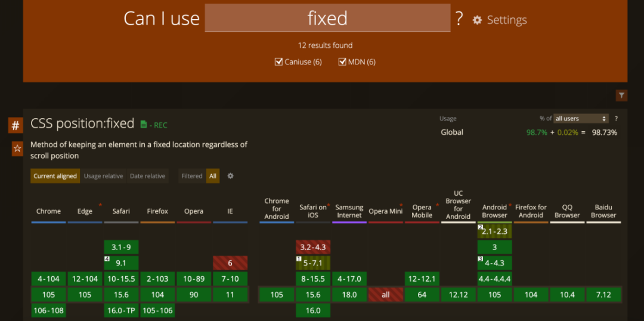Click the Chrome column header

click(48, 211)
